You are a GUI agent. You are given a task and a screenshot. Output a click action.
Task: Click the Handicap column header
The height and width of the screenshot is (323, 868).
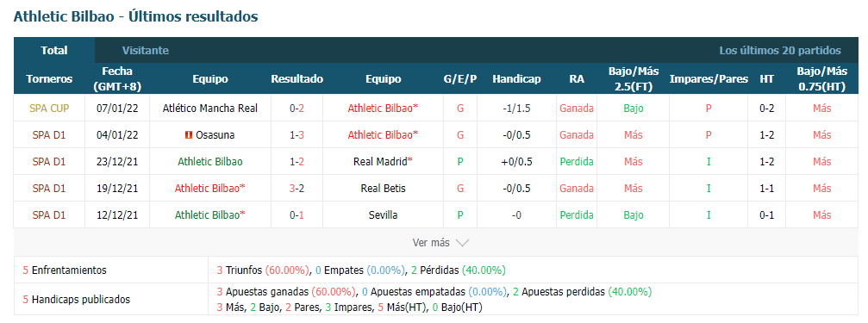click(516, 79)
